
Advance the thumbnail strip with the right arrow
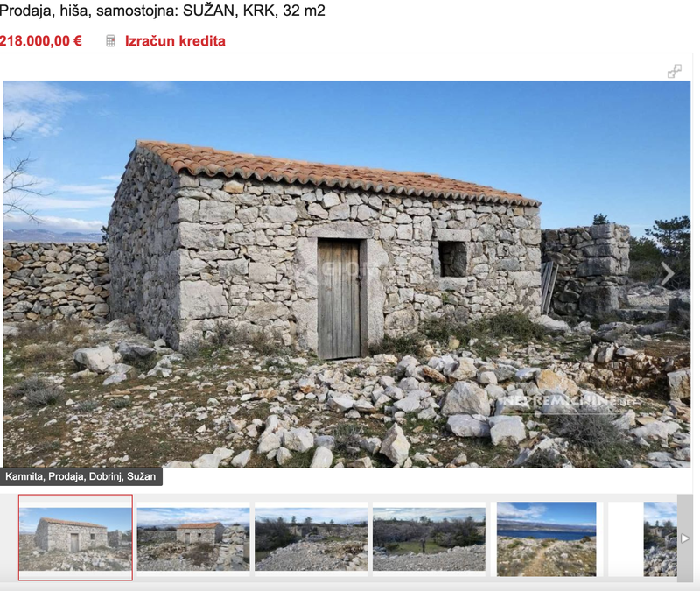(685, 538)
